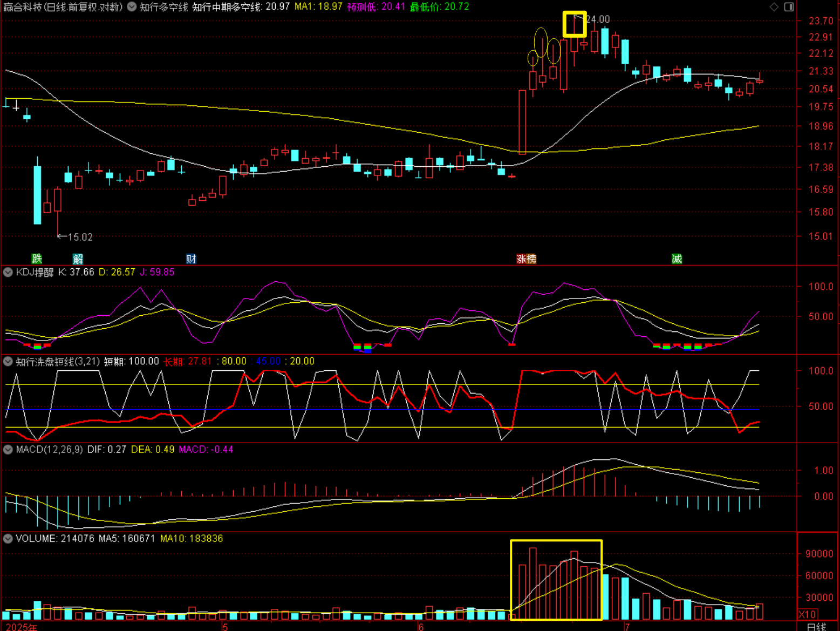Click the VOLUME: 214076 readout
This screenshot has height=631, width=840.
[x=55, y=538]
